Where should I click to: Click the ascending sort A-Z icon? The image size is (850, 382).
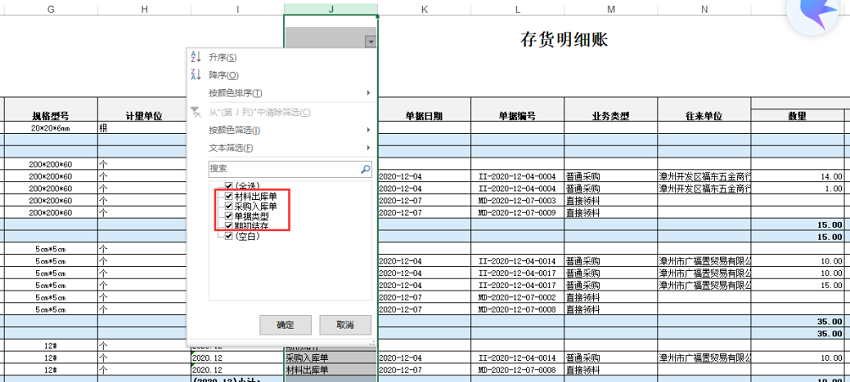click(196, 57)
